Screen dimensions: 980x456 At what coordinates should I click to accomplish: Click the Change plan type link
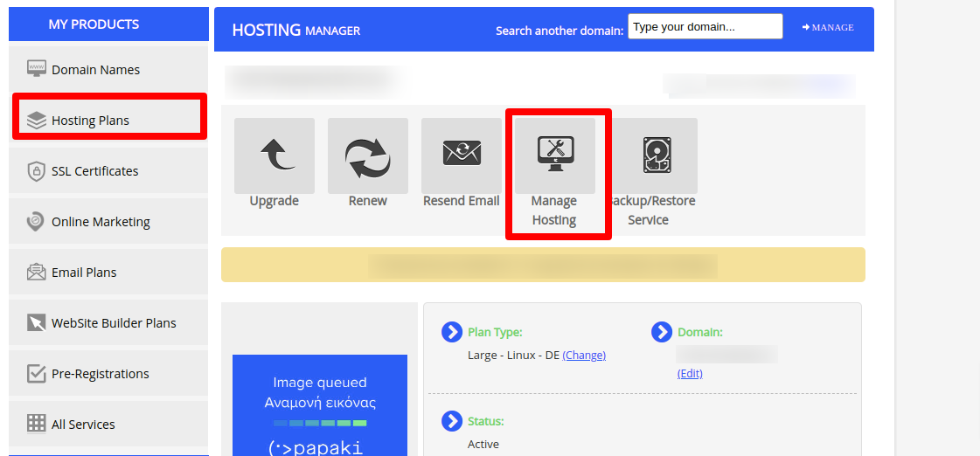[x=584, y=356]
